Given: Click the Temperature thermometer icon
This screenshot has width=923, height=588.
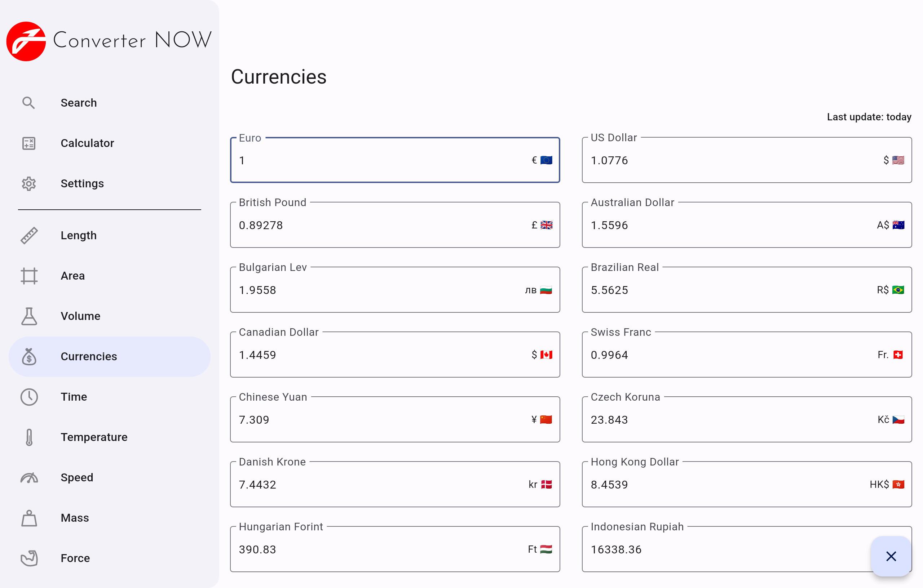Looking at the screenshot, I should [x=29, y=437].
